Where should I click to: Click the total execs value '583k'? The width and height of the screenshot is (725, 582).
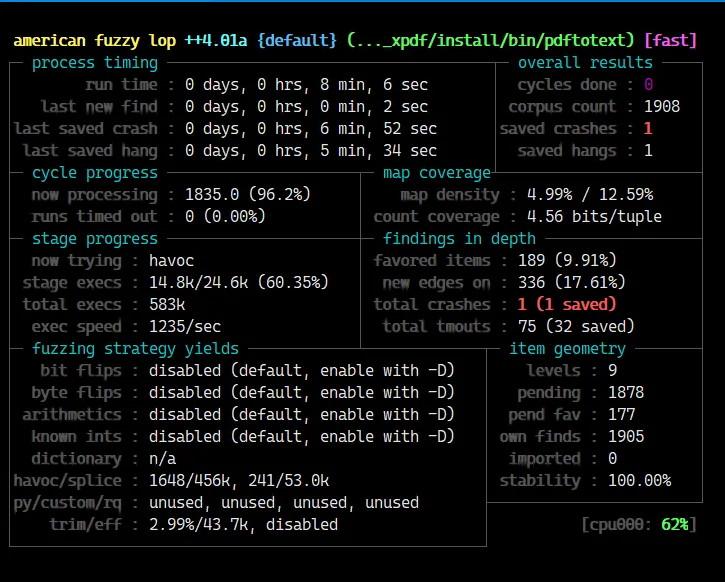click(167, 305)
